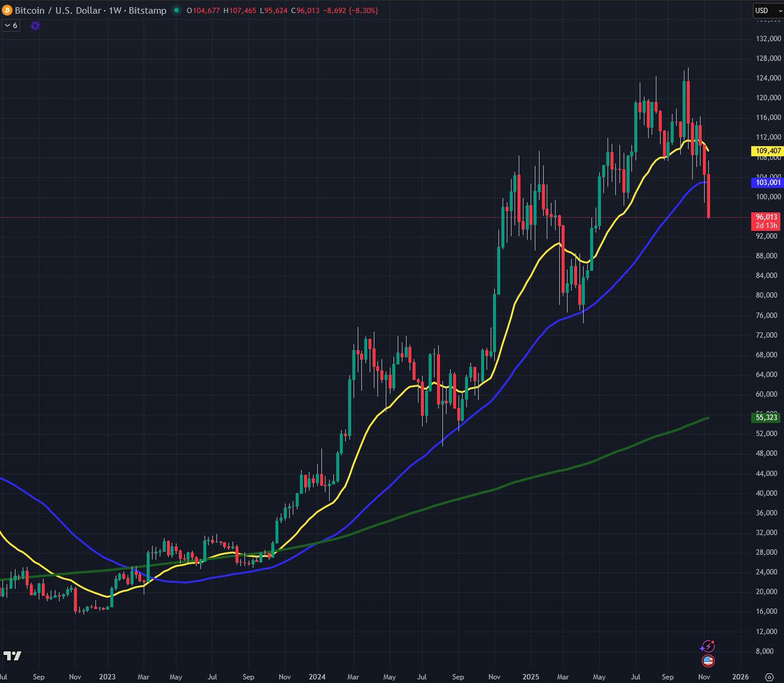Click the orange Bitcoin symbol logo
Image resolution: width=784 pixels, height=683 pixels.
[8, 10]
